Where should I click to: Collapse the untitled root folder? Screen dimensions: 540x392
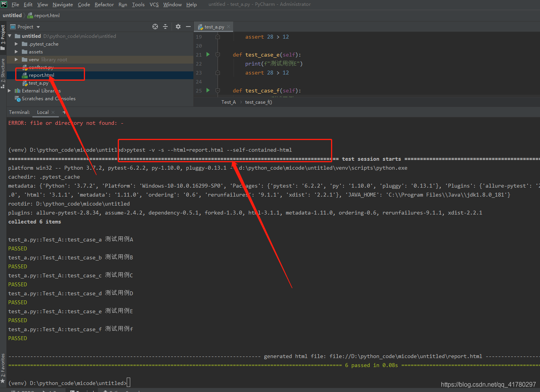tap(10, 36)
